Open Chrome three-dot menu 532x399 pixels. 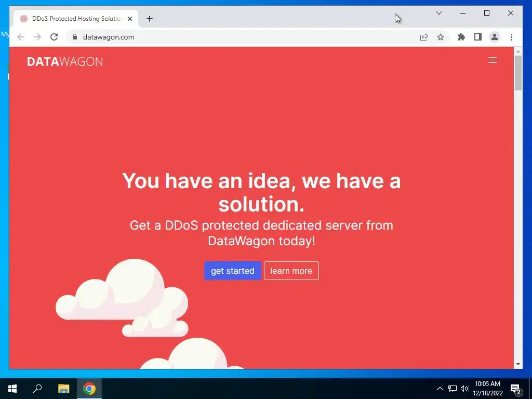pyautogui.click(x=511, y=37)
